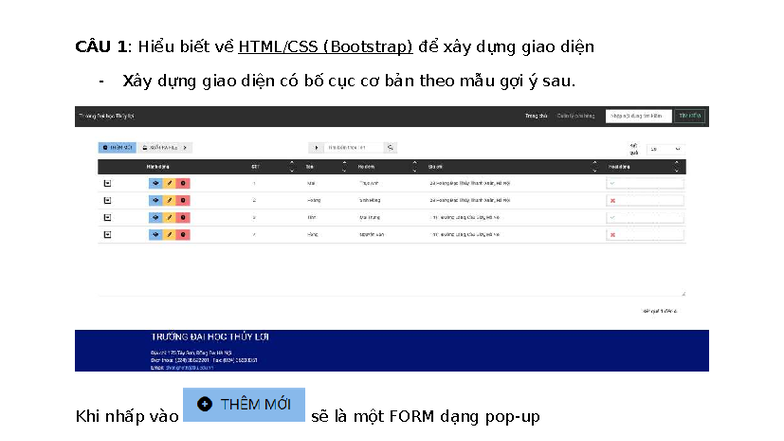
Task: Click the edit pencil icon in row 1
Action: pos(170,184)
